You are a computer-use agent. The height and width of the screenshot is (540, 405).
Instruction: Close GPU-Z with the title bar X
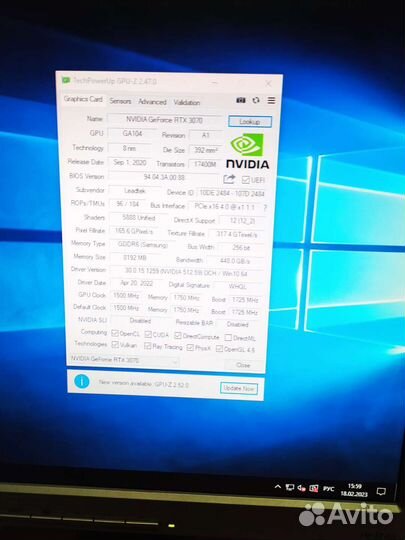[x=268, y=84]
